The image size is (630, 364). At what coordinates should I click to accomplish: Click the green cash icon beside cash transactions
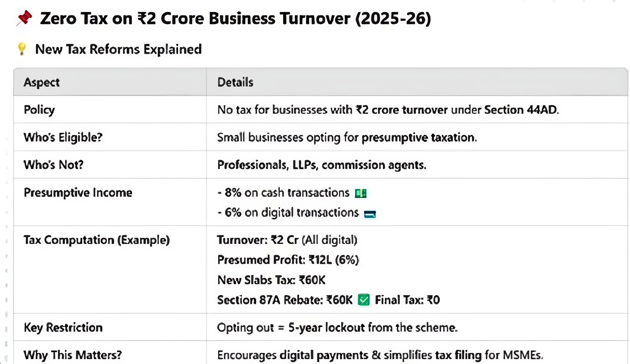[361, 193]
